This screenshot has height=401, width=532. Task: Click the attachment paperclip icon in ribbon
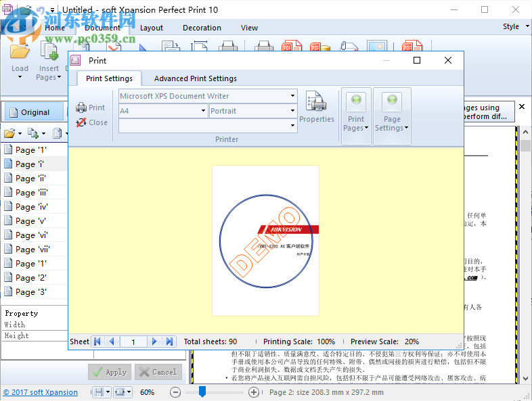click(x=349, y=46)
